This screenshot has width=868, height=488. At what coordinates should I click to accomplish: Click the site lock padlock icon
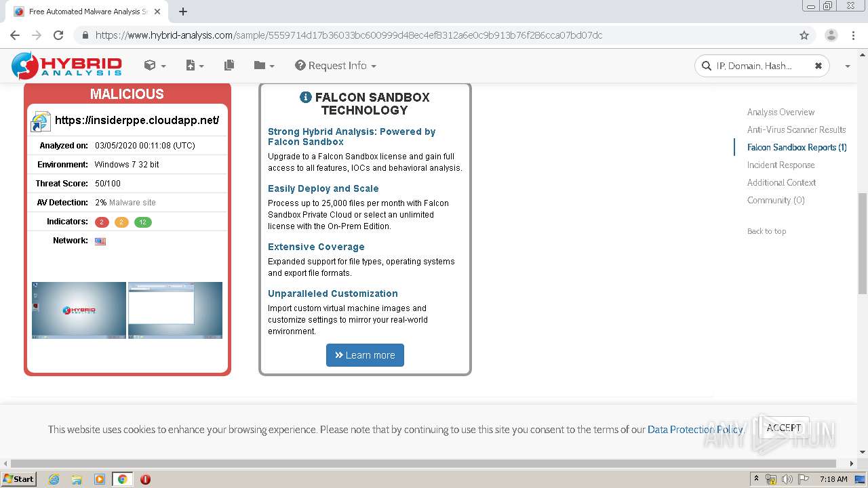point(85,35)
